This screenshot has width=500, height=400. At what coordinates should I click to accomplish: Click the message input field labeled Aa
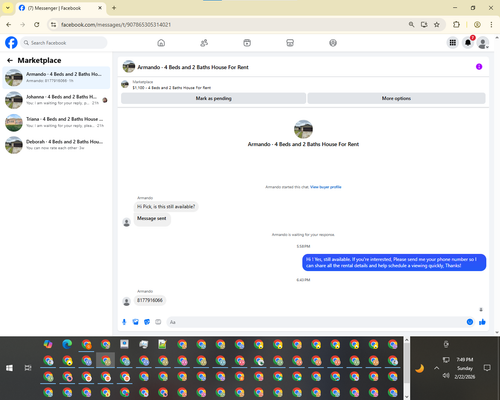click(317, 322)
